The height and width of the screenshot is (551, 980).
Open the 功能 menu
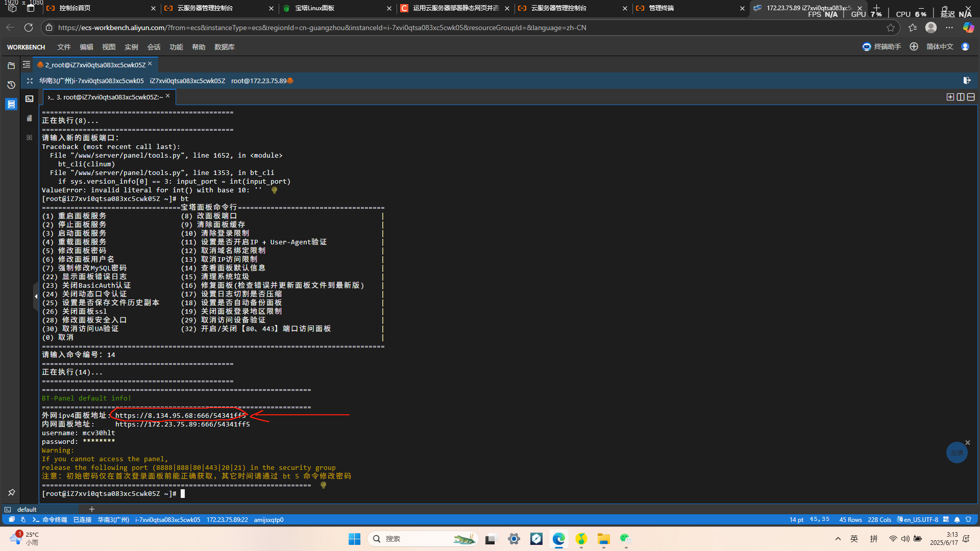tap(176, 47)
